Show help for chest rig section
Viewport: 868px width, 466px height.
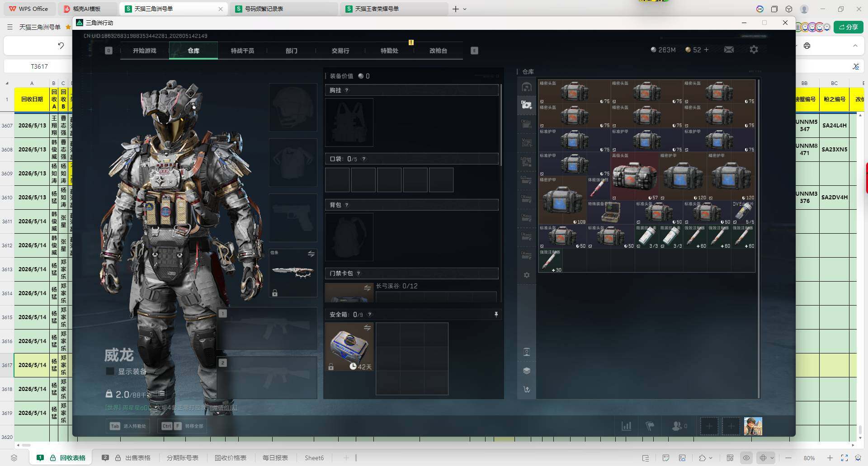pos(347,90)
